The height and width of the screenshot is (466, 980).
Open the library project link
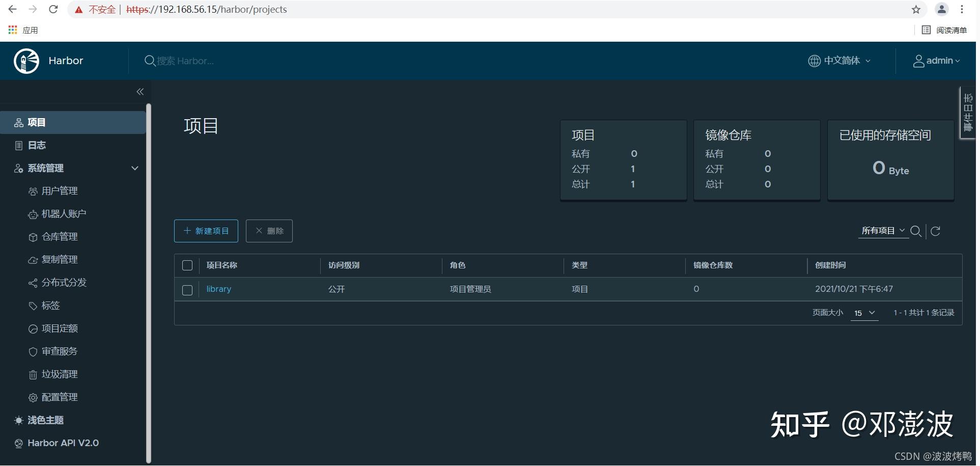[218, 289]
